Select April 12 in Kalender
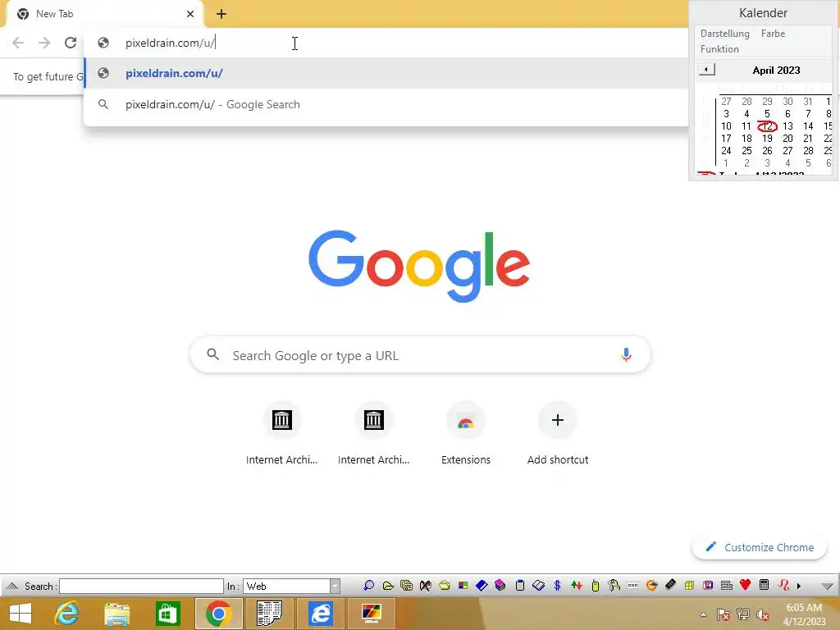Viewport: 840px width, 630px height. [x=767, y=126]
